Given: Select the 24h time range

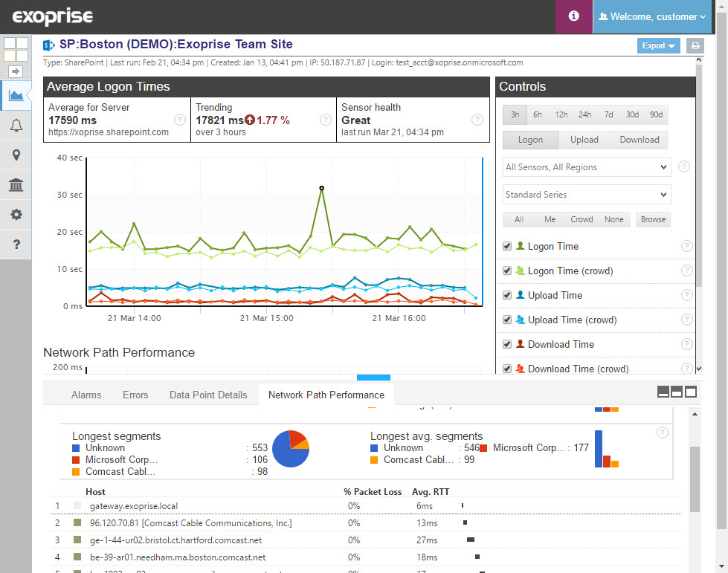Looking at the screenshot, I should coord(584,114).
